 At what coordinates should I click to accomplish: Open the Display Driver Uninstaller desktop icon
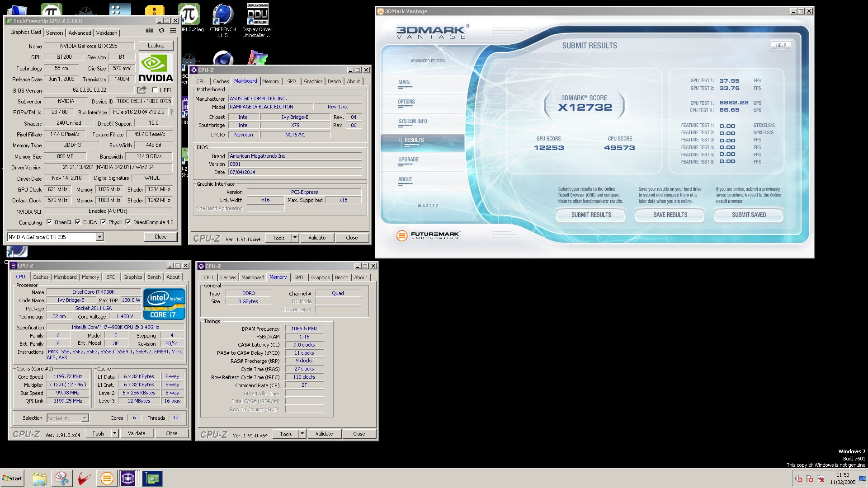click(257, 21)
